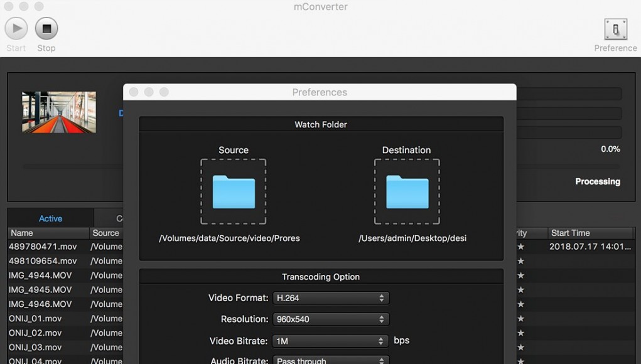The height and width of the screenshot is (364, 641).
Task: Select the row 498109654.mov
Action: [65, 260]
